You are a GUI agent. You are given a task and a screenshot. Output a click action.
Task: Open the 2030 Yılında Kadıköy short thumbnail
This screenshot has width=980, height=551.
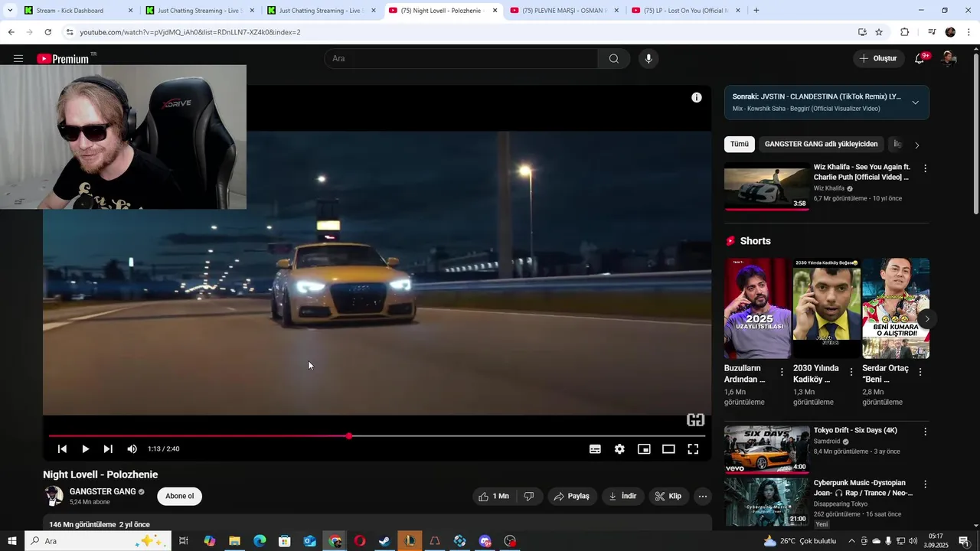[x=827, y=308]
